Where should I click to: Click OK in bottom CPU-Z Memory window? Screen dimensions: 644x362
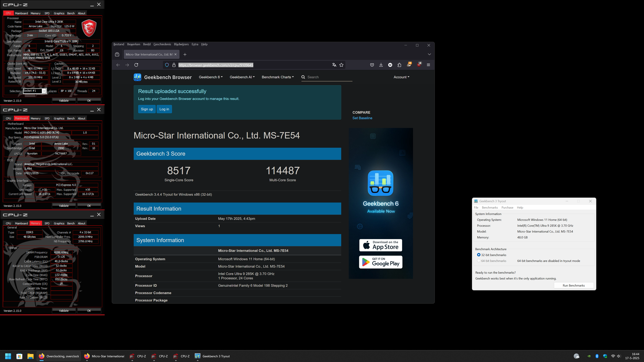[x=89, y=311]
